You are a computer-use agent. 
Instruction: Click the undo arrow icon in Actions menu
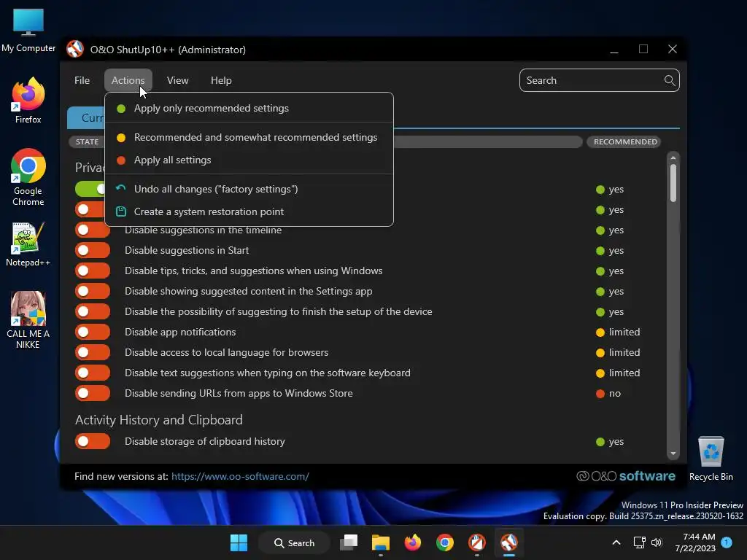[x=121, y=189]
